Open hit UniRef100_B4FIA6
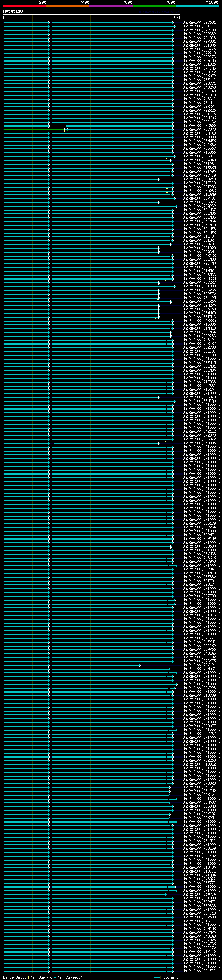 pyautogui.click(x=199, y=68)
